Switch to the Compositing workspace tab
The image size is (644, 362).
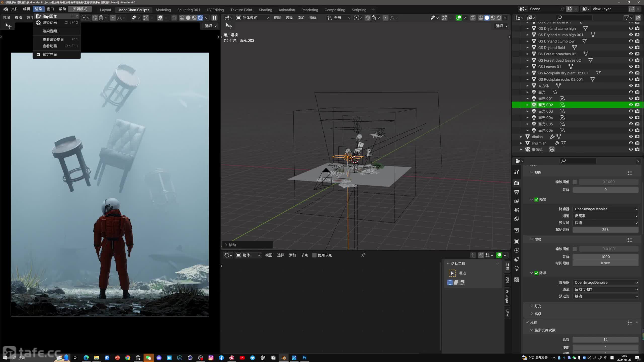[335, 10]
